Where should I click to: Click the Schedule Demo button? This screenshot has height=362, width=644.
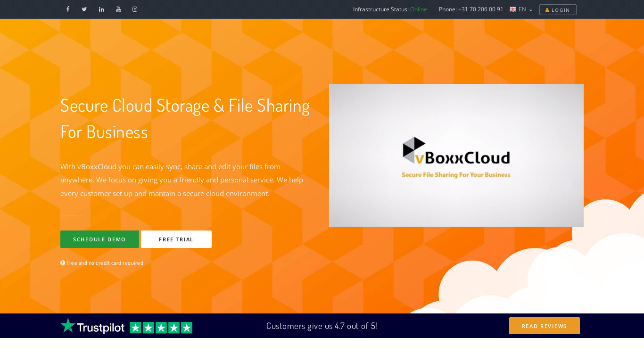(99, 239)
